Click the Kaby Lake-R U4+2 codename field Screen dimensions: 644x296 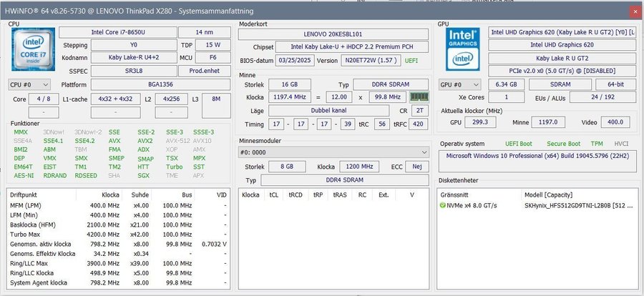click(x=134, y=58)
